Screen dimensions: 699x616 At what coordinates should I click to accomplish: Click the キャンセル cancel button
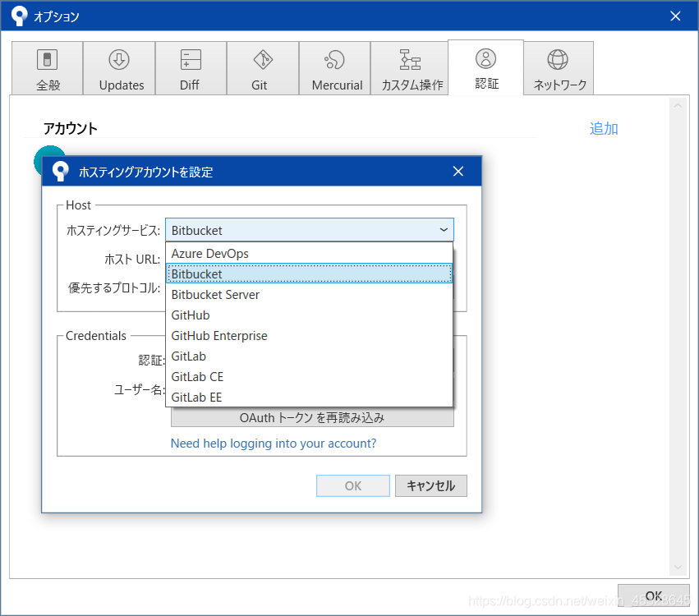point(430,485)
